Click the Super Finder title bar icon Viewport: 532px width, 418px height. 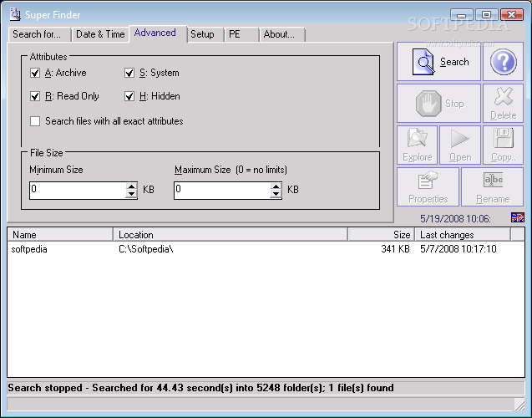(15, 14)
